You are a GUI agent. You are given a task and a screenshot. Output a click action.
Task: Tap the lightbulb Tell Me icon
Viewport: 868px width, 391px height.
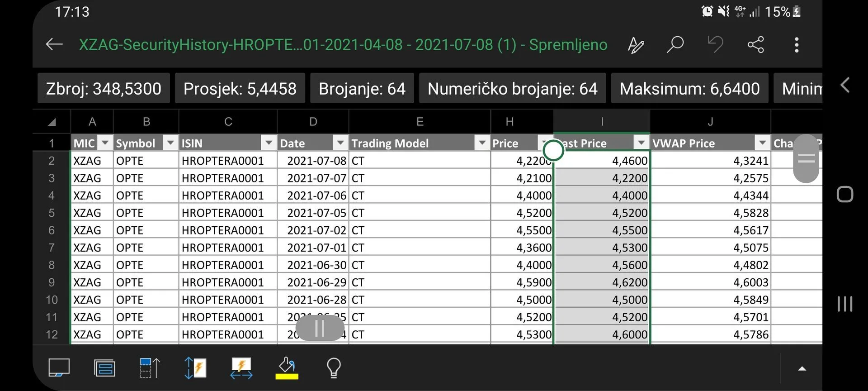[x=334, y=368]
